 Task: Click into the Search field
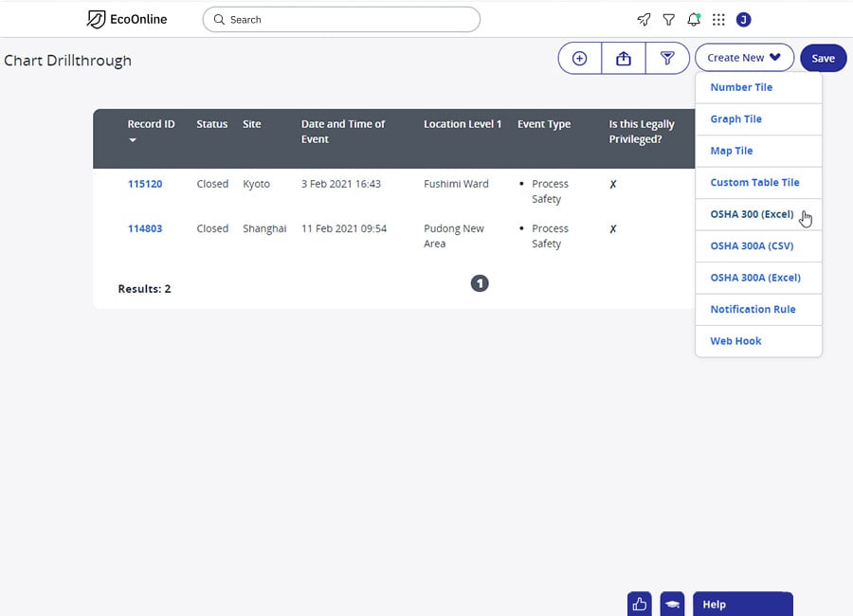click(x=341, y=20)
